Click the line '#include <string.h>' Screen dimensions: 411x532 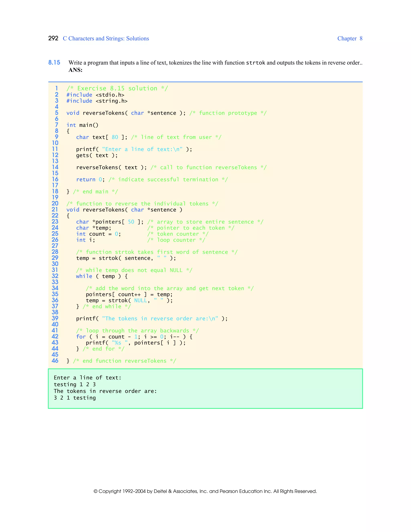pyautogui.click(x=97, y=101)
